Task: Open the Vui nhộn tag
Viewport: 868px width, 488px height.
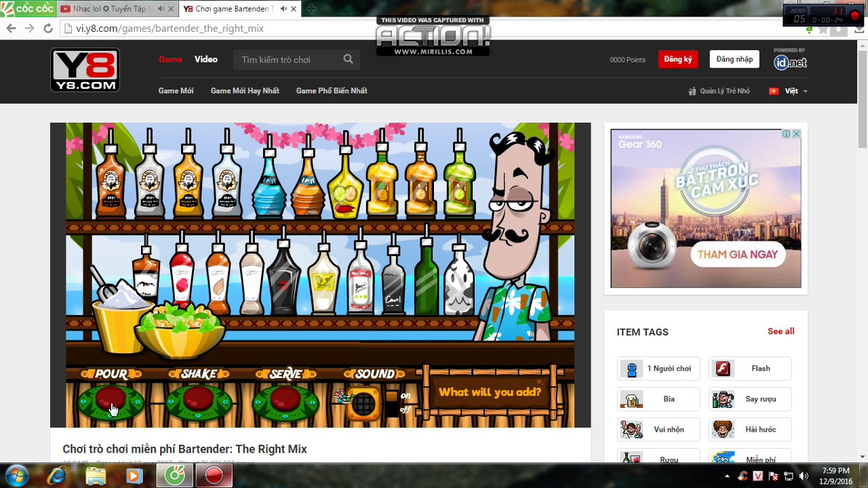Action: [x=659, y=430]
